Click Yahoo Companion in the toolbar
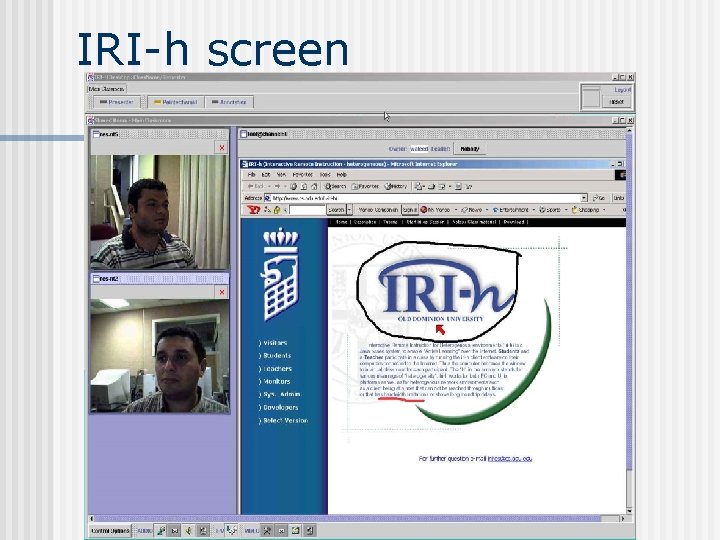 point(377,210)
